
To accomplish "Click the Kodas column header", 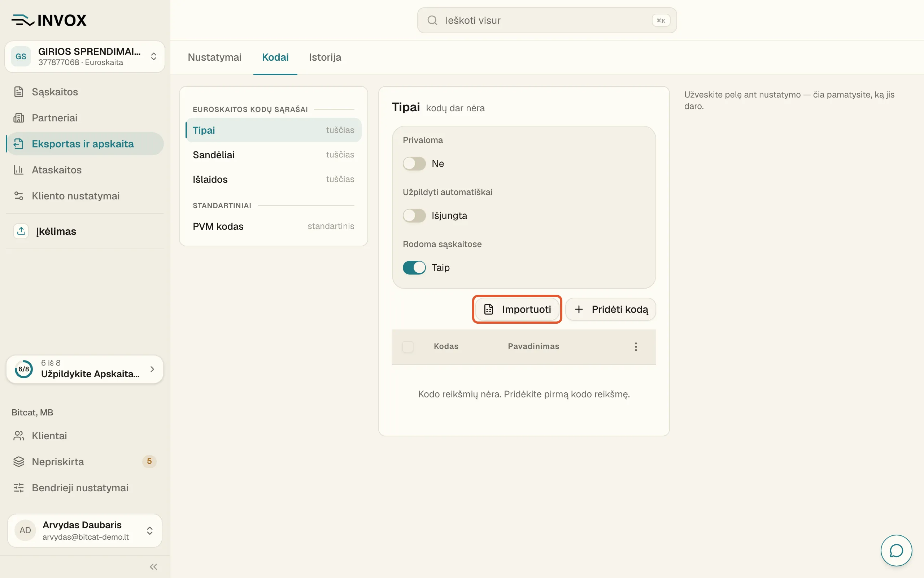I will 446,346.
